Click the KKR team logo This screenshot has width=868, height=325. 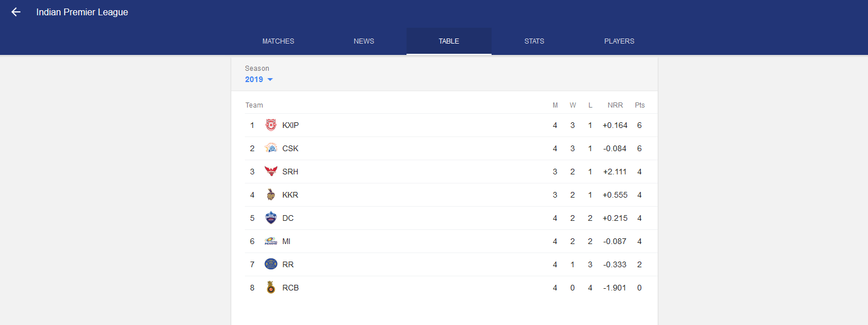point(271,195)
